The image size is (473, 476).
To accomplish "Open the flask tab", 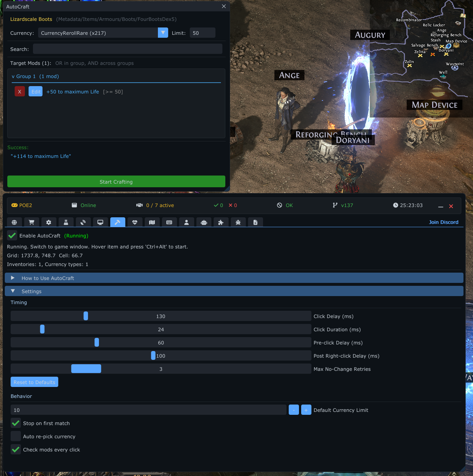I will 66,222.
